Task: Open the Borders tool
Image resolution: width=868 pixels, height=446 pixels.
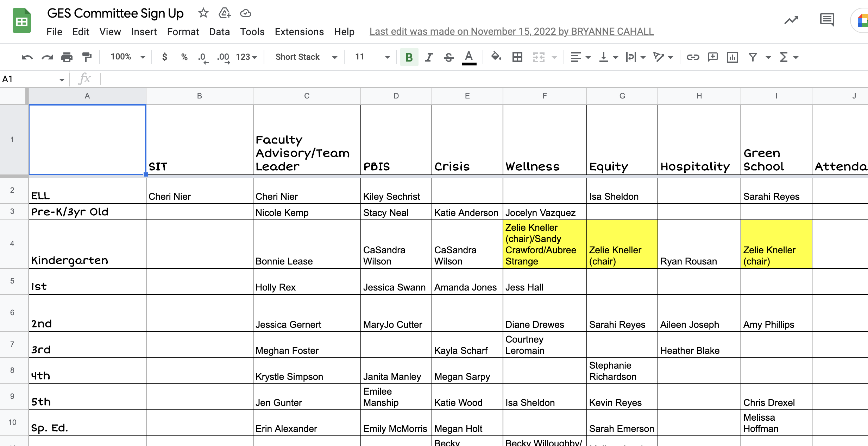Action: point(517,57)
